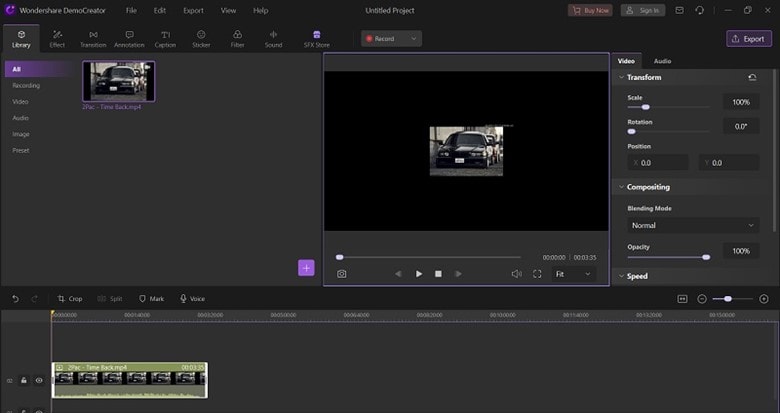
Task: Click the Sign In button
Action: (643, 10)
